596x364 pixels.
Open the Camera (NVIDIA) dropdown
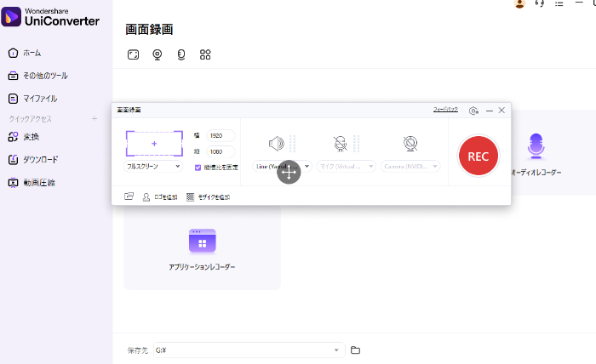(410, 166)
